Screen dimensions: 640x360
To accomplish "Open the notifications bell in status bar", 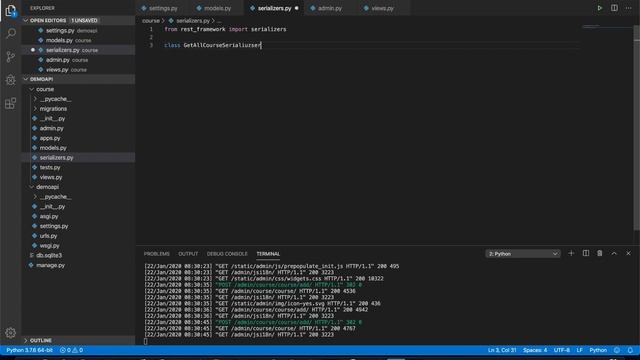I will coord(630,350).
